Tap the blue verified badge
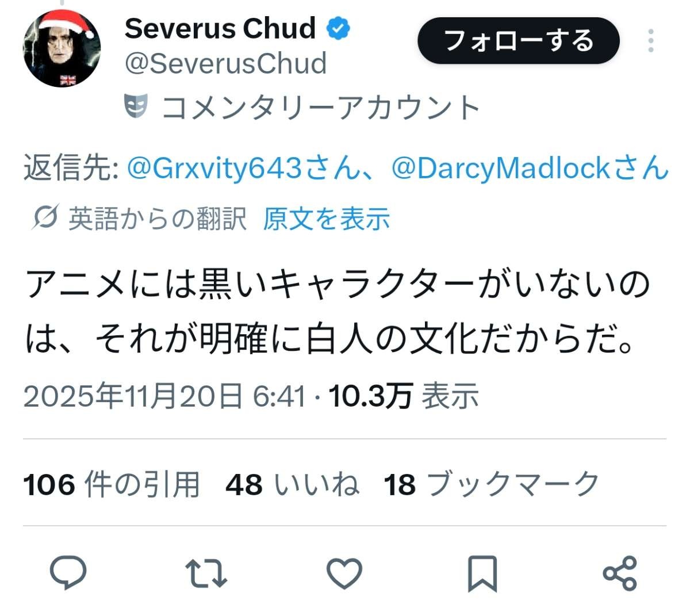This screenshot has height=616, width=690. pyautogui.click(x=339, y=28)
